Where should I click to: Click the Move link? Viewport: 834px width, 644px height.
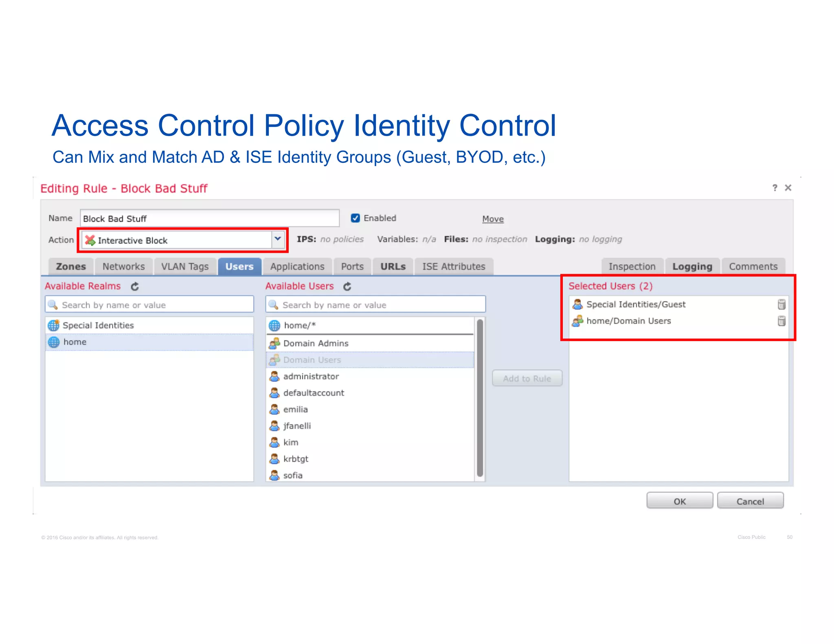click(493, 219)
